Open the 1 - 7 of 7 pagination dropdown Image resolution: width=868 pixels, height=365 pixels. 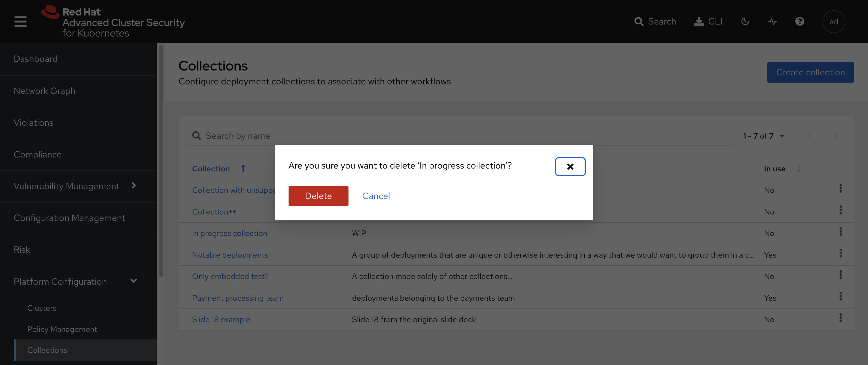pos(764,136)
